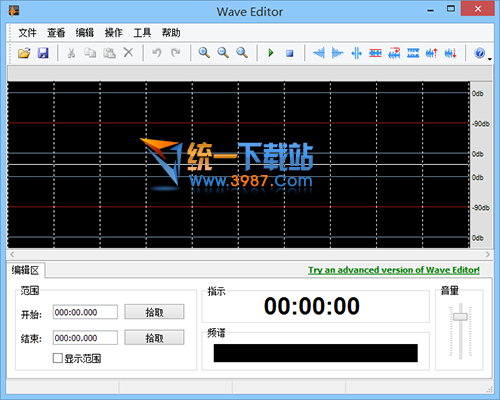The width and height of the screenshot is (500, 400).
Task: Click the 结束 time input field
Action: [x=85, y=338]
